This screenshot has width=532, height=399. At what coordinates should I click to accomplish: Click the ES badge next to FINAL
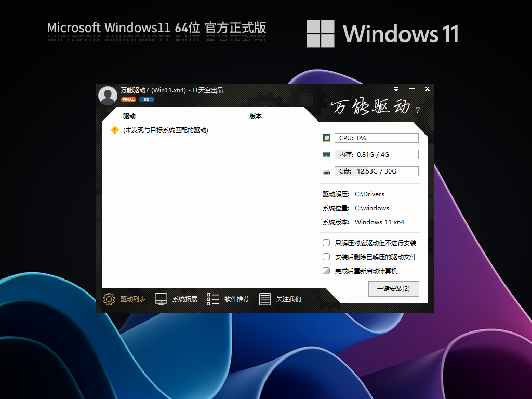(x=145, y=99)
